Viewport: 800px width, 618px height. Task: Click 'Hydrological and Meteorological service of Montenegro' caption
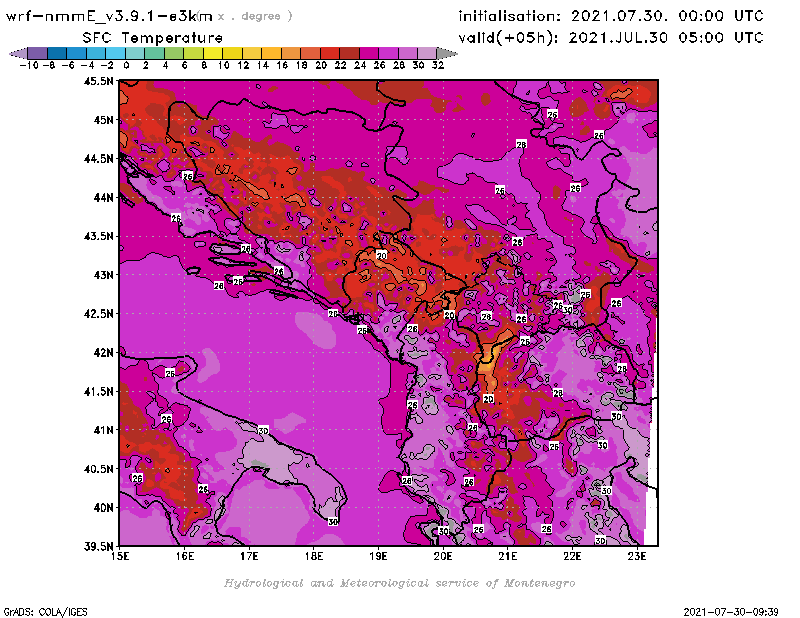coord(399,583)
